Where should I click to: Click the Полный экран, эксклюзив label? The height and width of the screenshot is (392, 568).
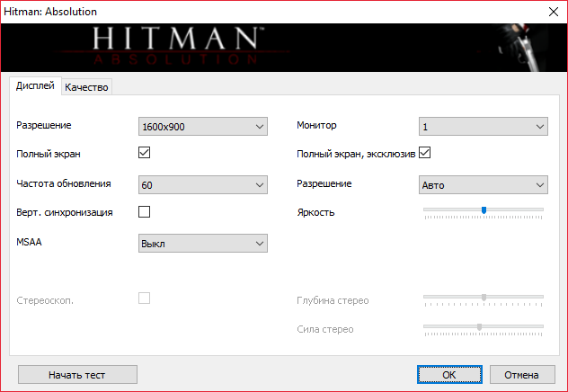coord(356,155)
